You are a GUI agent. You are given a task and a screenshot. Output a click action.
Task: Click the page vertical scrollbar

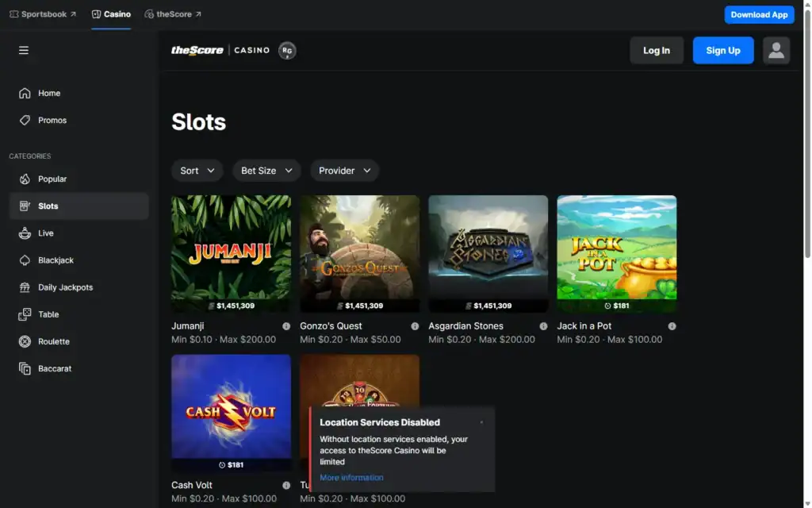coord(806,135)
